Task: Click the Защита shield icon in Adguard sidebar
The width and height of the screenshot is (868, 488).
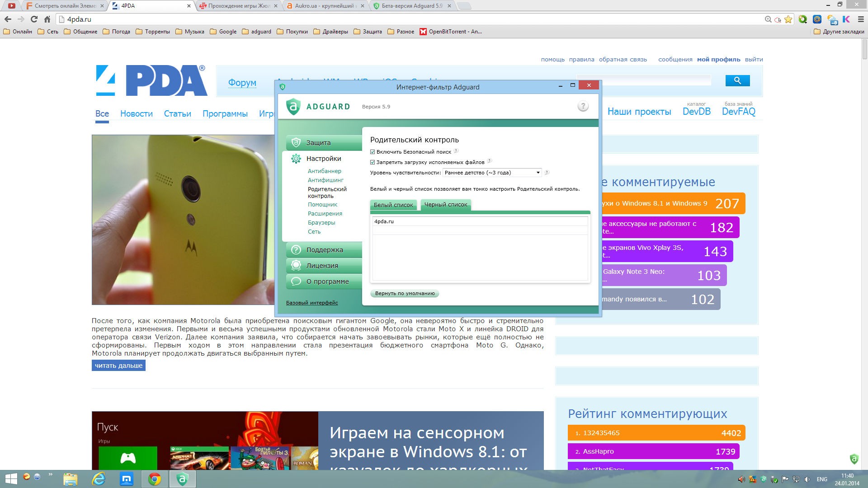Action: [x=296, y=142]
